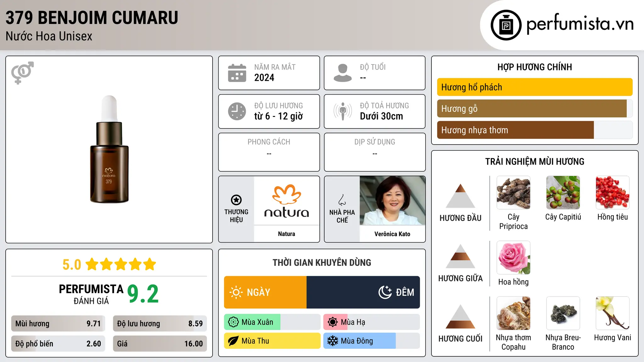Select the Nhựa Breu-Branco note image
This screenshot has height=362, width=644.
tap(563, 313)
